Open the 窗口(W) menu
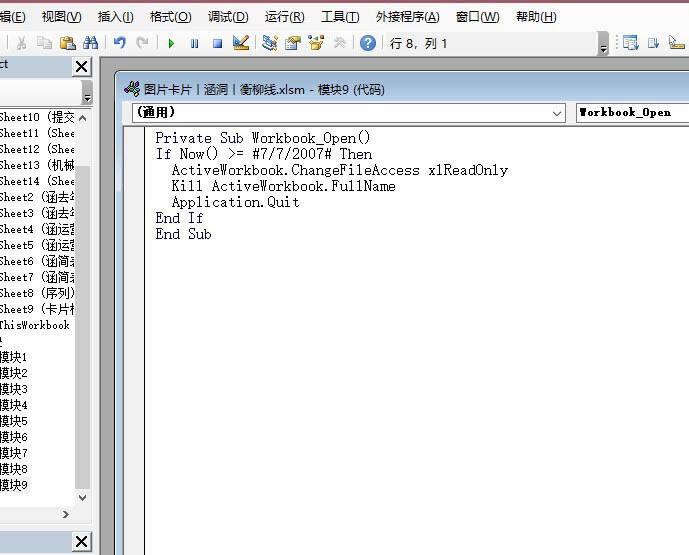This screenshot has height=555, width=689. (478, 17)
